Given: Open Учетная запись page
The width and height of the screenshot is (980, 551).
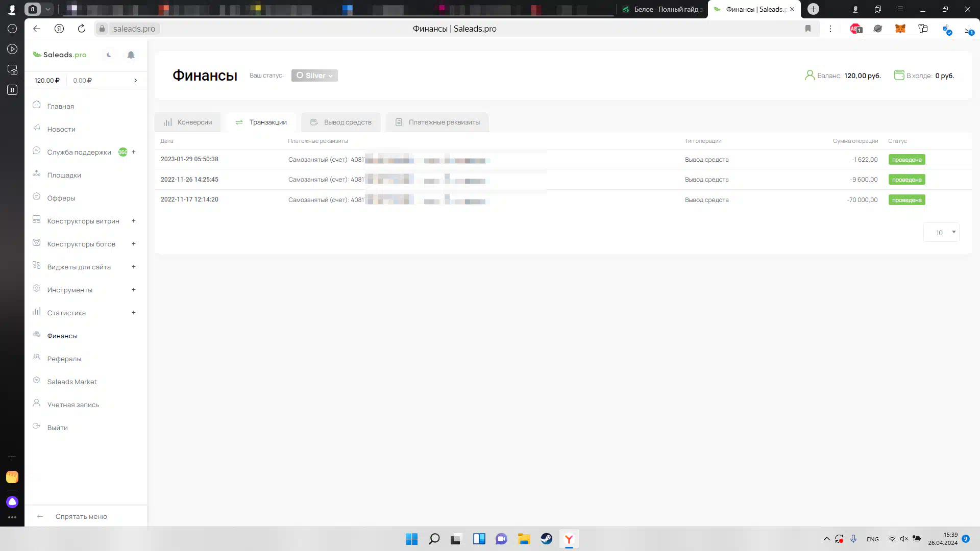Looking at the screenshot, I should tap(73, 405).
